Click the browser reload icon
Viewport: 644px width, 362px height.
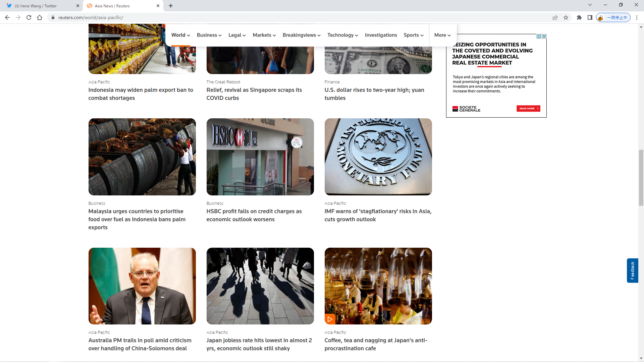click(x=29, y=17)
